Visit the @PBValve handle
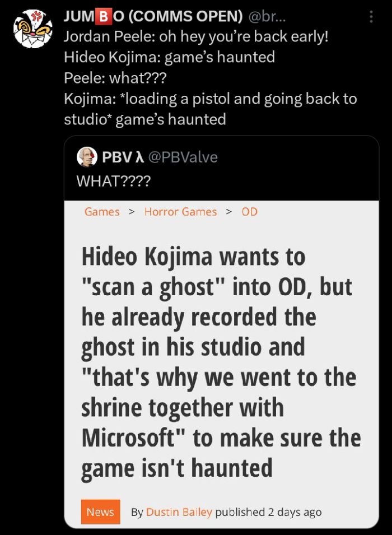 (182, 157)
